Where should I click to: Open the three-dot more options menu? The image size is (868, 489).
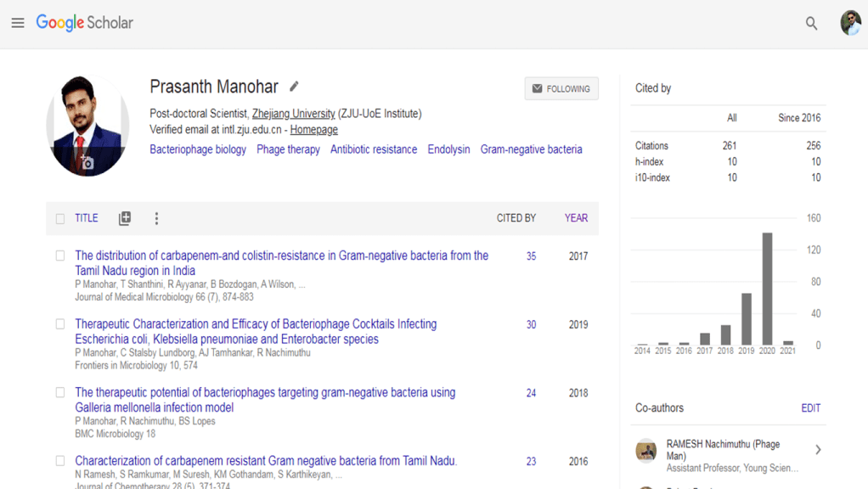point(156,218)
